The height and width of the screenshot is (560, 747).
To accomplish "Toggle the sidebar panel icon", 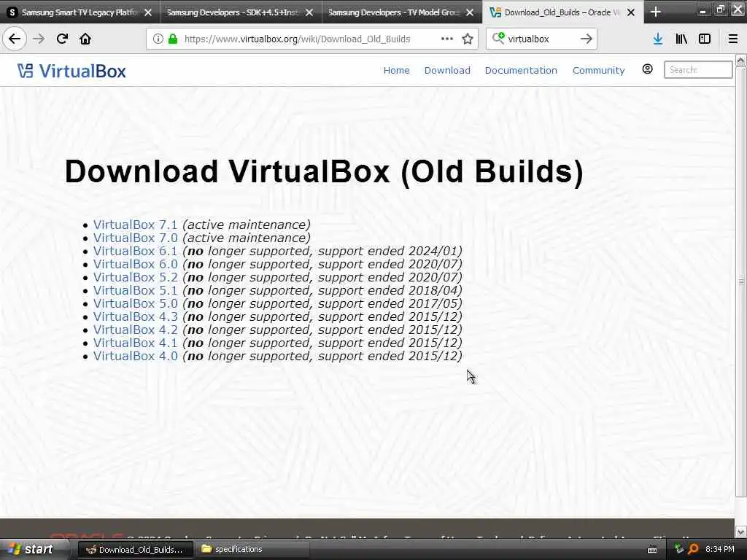I will point(705,39).
